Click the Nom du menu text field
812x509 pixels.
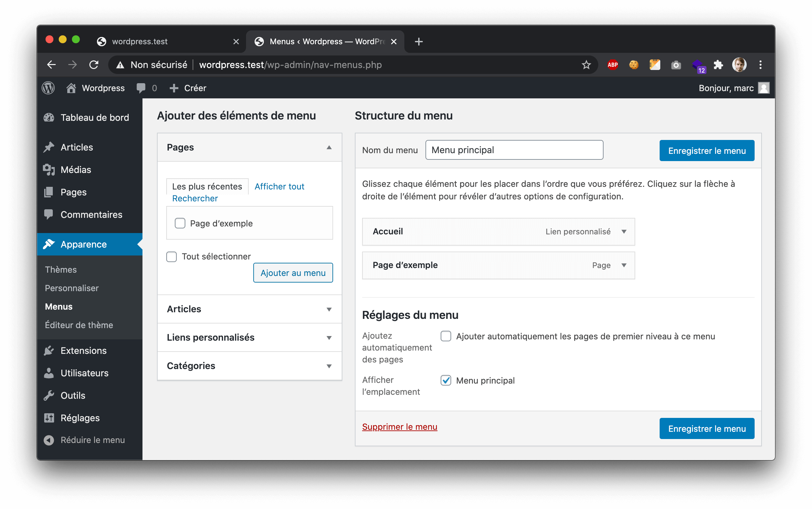pos(514,150)
